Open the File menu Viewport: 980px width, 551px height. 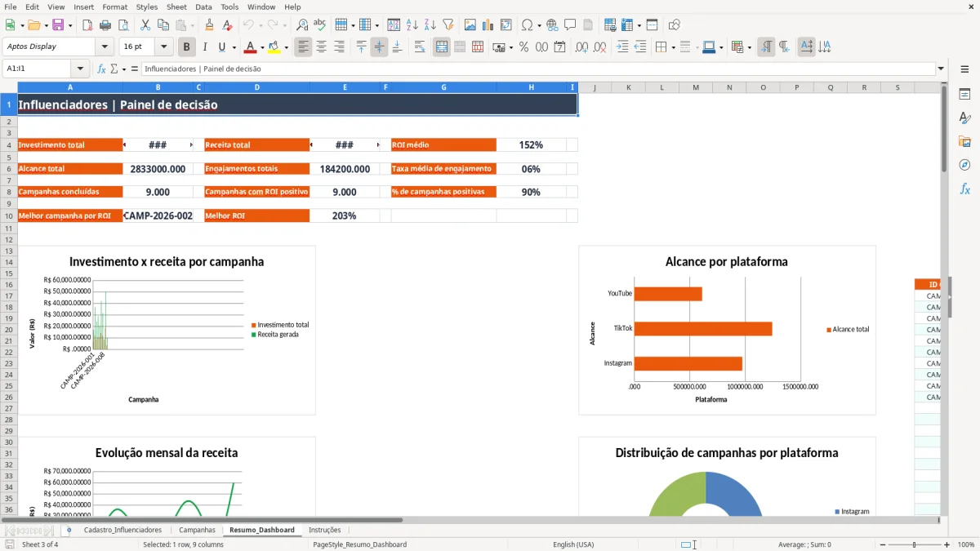point(11,7)
